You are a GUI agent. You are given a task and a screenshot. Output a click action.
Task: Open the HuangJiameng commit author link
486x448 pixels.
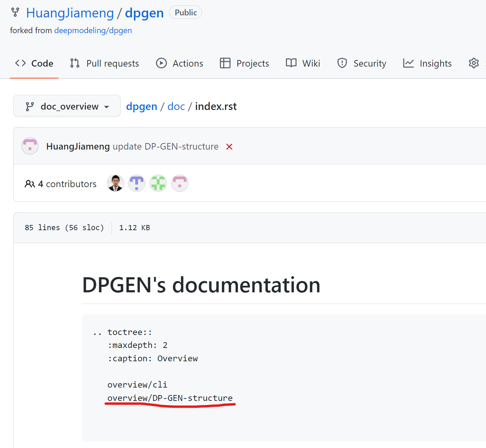click(x=78, y=146)
